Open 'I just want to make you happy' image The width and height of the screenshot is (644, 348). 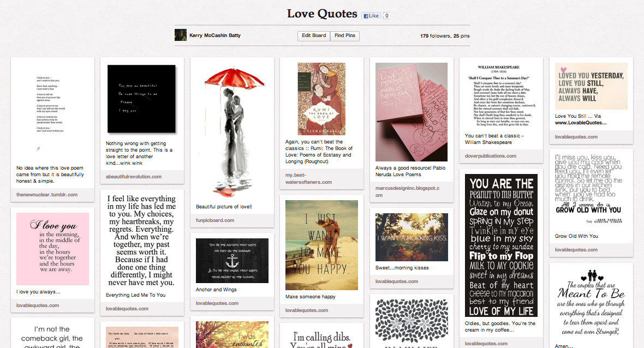pos(321,245)
